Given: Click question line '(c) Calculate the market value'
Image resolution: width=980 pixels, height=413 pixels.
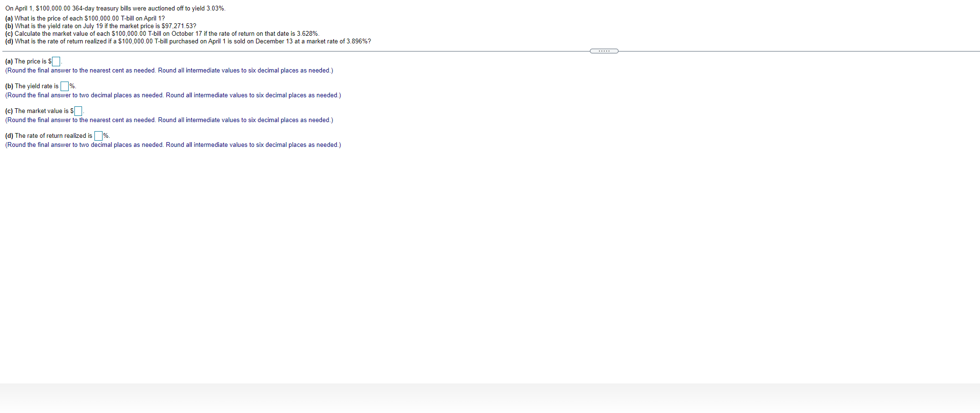Looking at the screenshot, I should pyautogui.click(x=162, y=34).
